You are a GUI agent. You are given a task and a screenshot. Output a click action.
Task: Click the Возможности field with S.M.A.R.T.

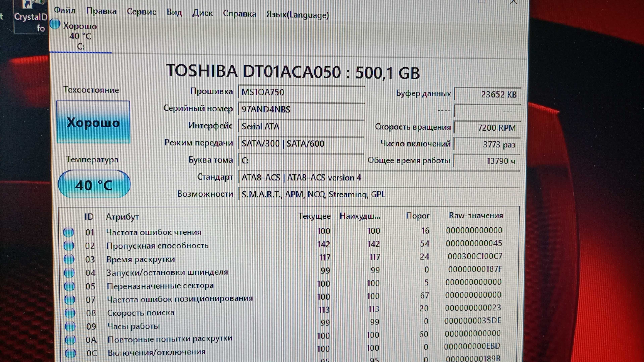pyautogui.click(x=379, y=194)
